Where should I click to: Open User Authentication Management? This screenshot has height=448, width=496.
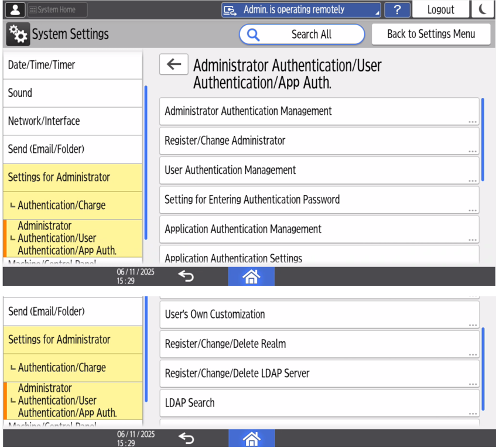click(319, 170)
